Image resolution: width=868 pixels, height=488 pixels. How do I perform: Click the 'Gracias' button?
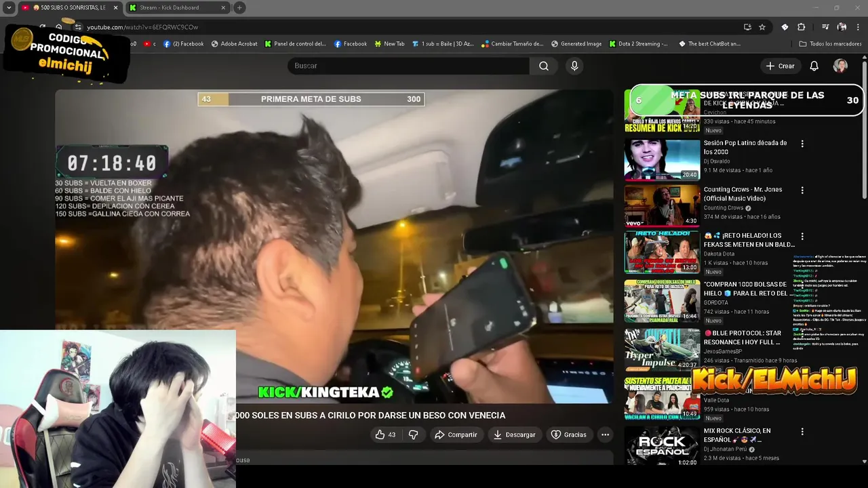click(568, 434)
